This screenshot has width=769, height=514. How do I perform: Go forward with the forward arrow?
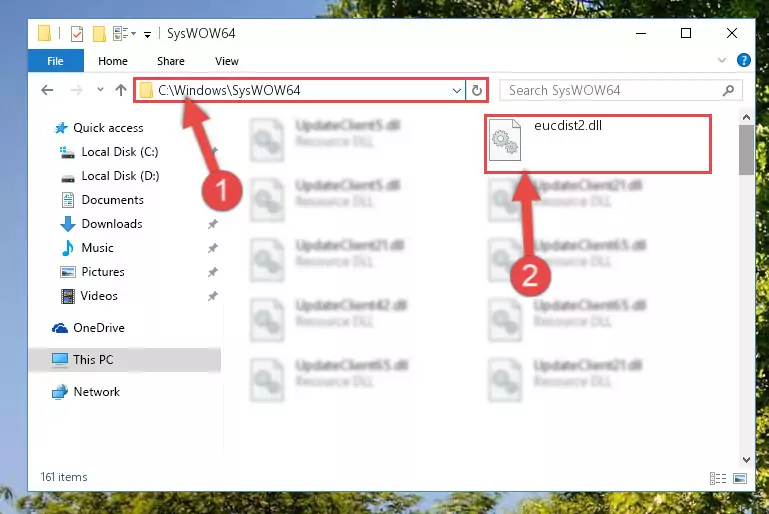[77, 90]
